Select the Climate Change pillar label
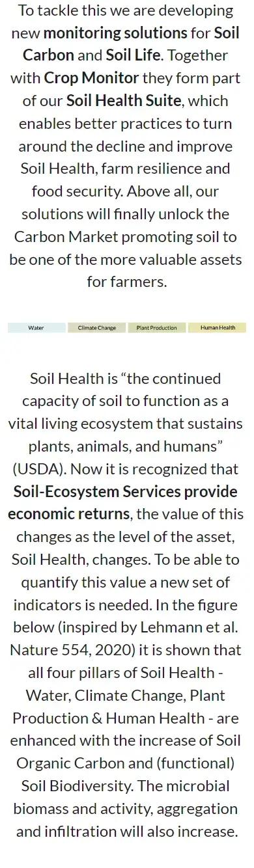Image resolution: width=254 pixels, height=868 pixels. [97, 328]
